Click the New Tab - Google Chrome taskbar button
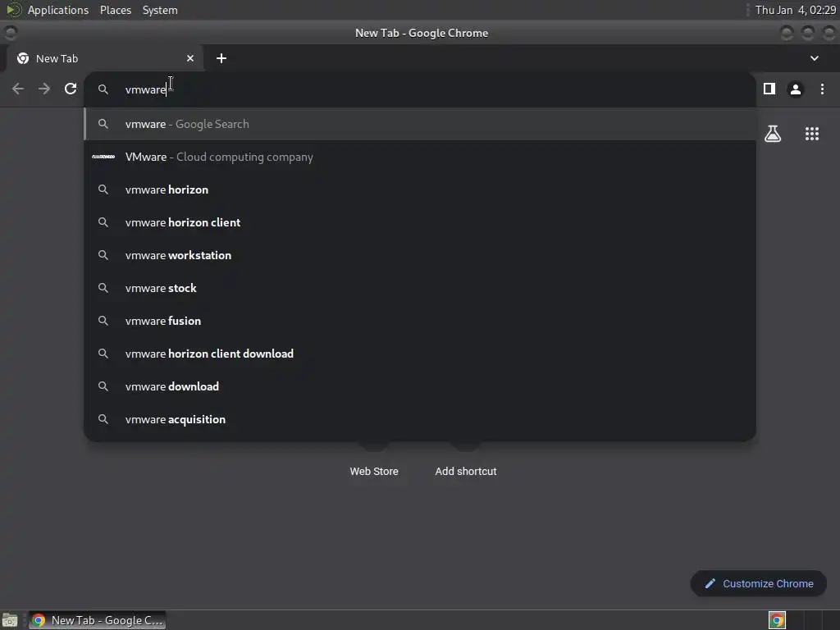This screenshot has width=840, height=630. (98, 620)
